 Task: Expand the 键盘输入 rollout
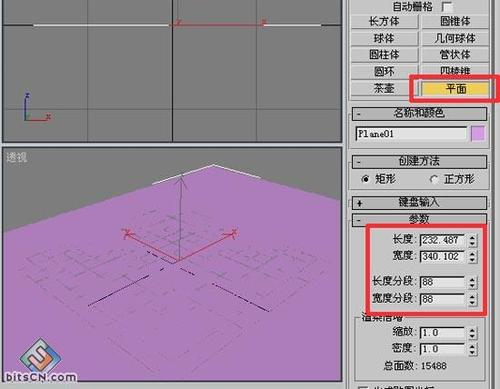pos(419,203)
